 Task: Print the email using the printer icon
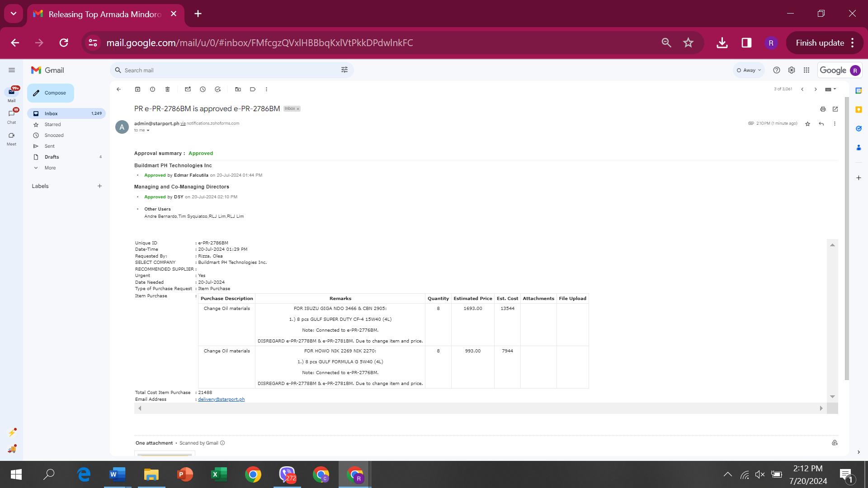coord(823,109)
